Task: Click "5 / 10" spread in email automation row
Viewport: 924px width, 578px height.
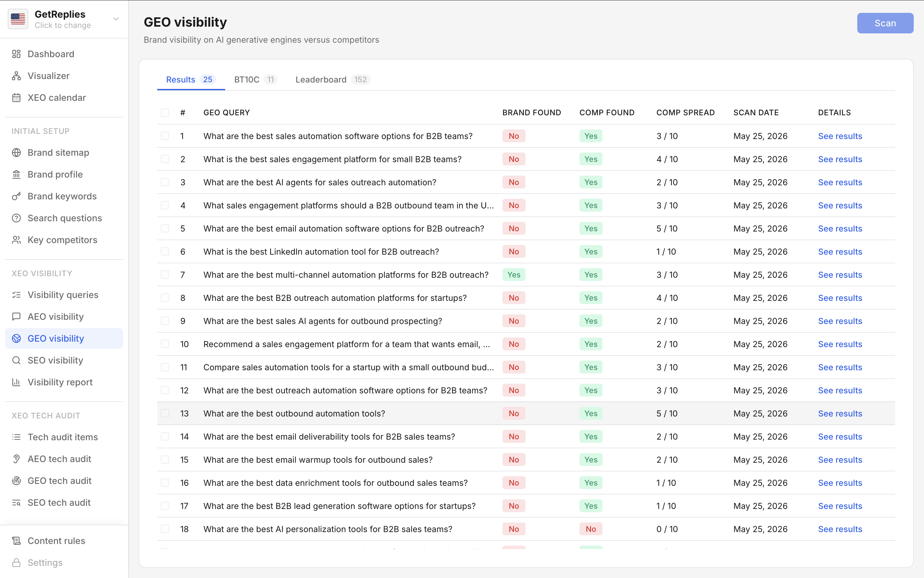Action: click(667, 229)
